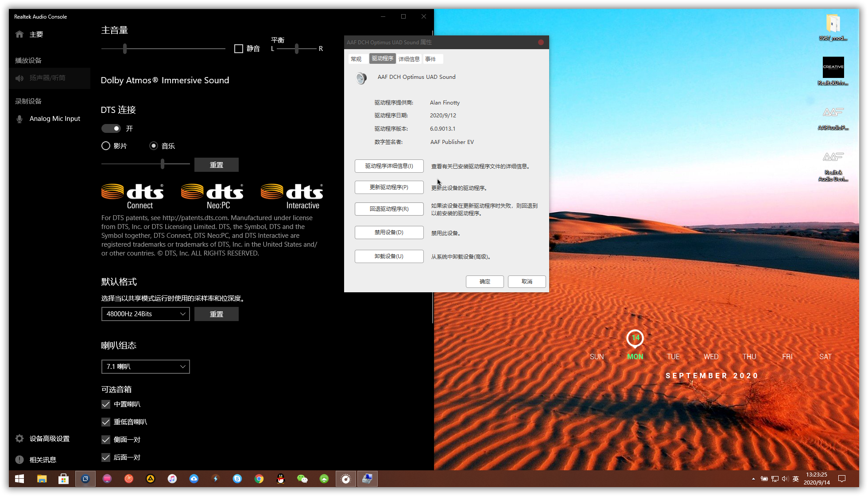
Task: Open Realtek Audio Console taskbar icon
Action: [346, 479]
